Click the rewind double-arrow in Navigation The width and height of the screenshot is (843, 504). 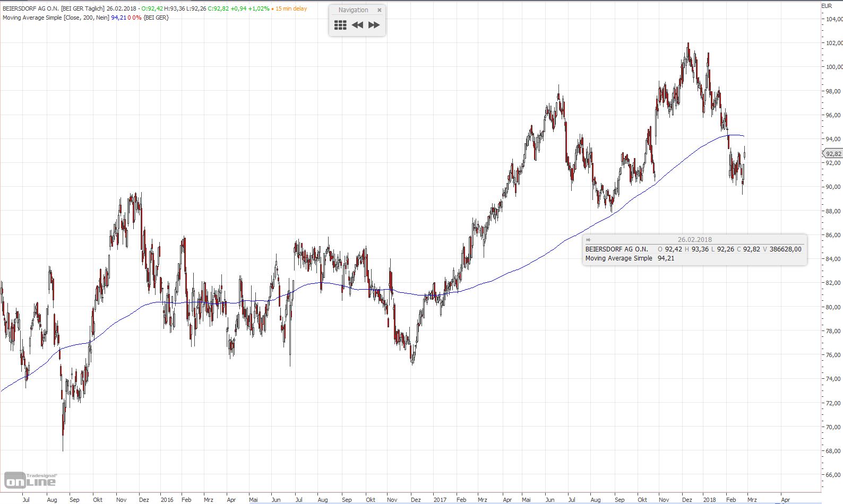pyautogui.click(x=357, y=25)
